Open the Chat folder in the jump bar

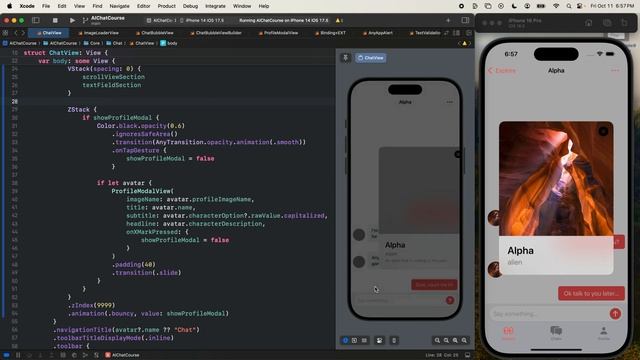click(x=114, y=43)
